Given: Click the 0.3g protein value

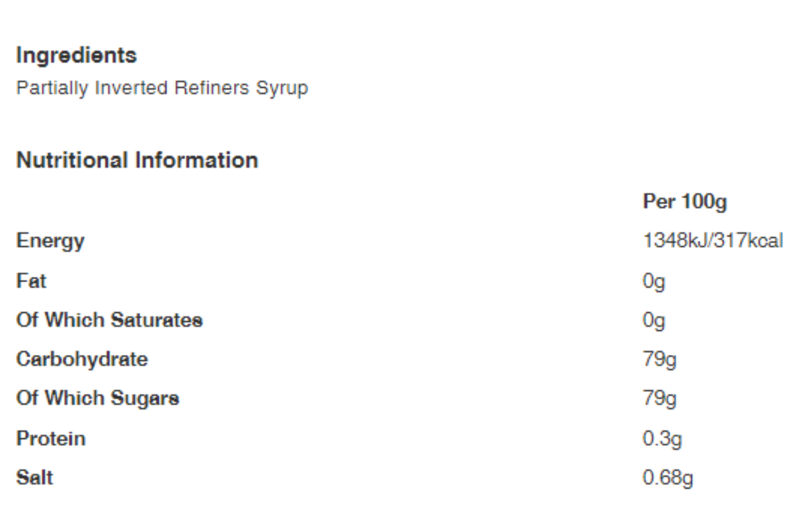Looking at the screenshot, I should click(662, 439).
